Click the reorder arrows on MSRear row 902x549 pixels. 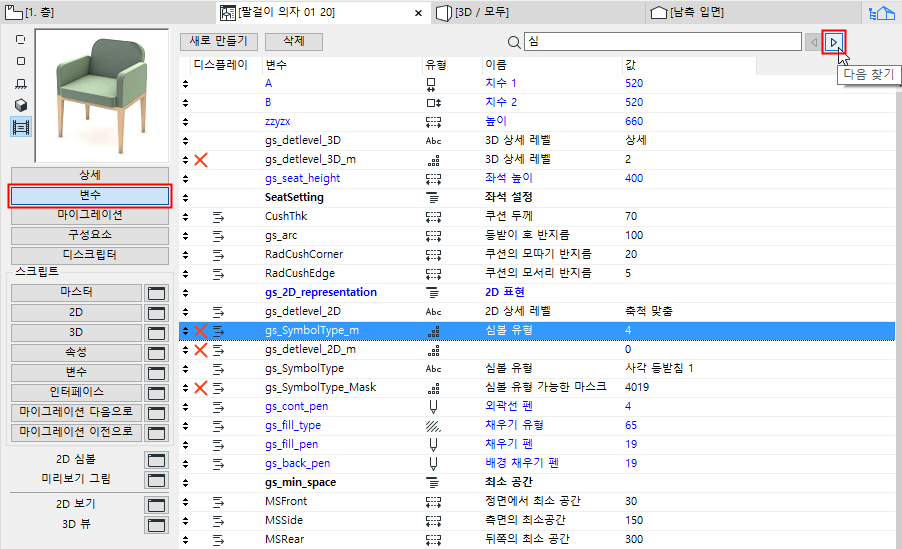[x=185, y=540]
